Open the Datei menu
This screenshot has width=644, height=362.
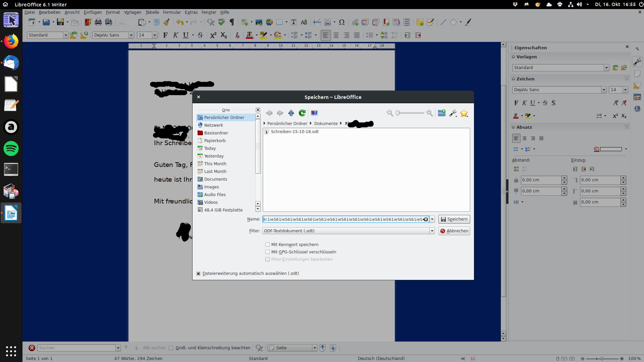(30, 12)
